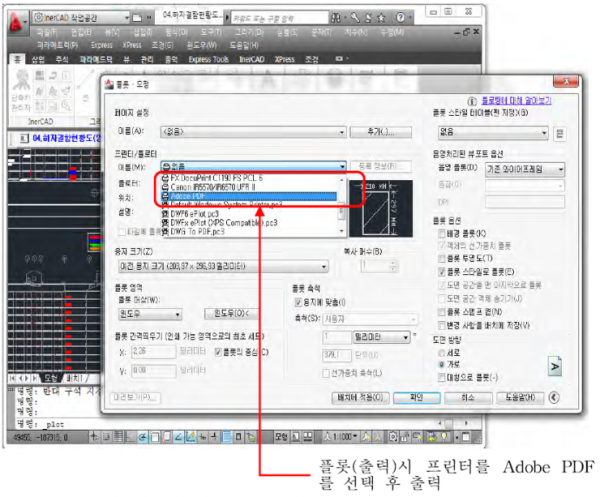Viewport: 600px width, 497px height.
Task: Click the binoculars search icon
Action: click(336, 18)
